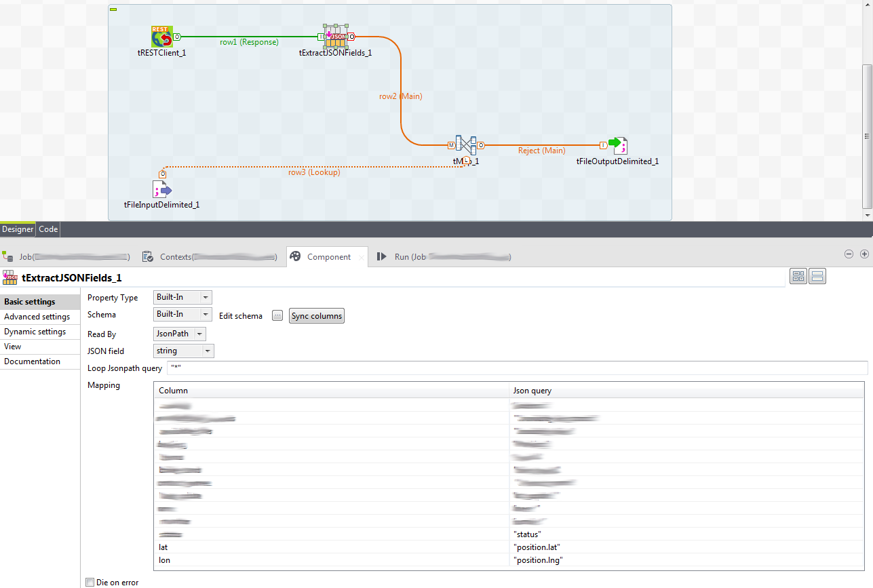Screen dimensions: 873x588
Task: Click the Contexts tab checklist icon
Action: click(148, 256)
